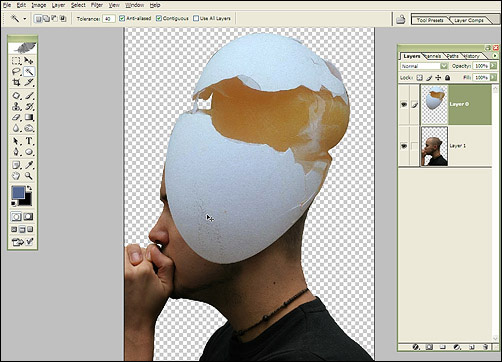Open the Window menu

(x=135, y=5)
